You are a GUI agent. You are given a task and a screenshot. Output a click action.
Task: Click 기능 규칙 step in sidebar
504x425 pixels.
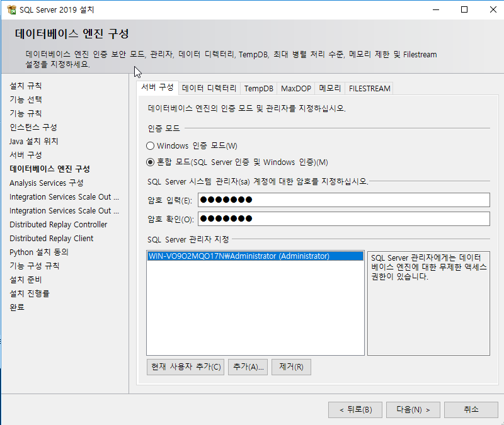coord(26,113)
